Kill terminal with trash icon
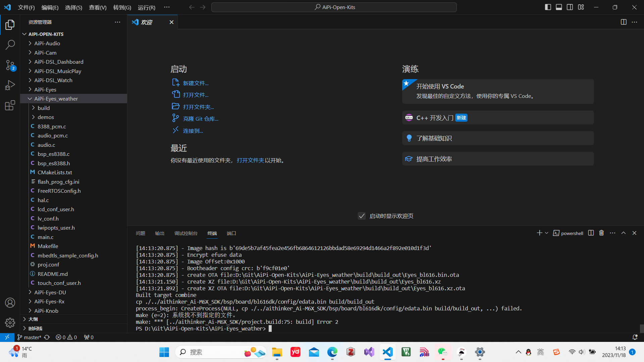The height and width of the screenshot is (362, 644). click(x=601, y=233)
